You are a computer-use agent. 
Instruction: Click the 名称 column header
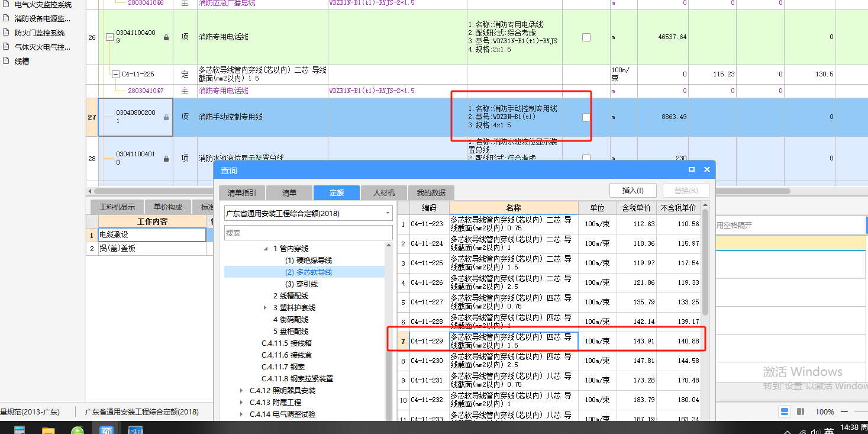tap(514, 208)
